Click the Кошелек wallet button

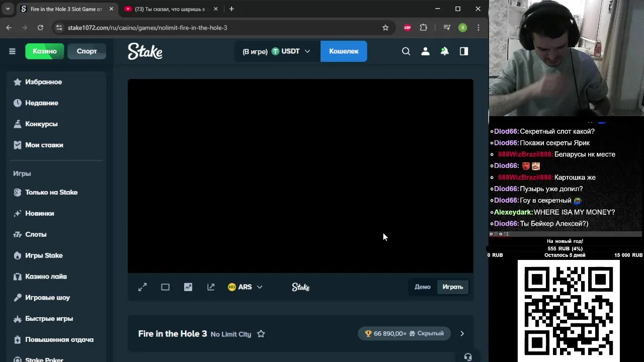point(344,51)
